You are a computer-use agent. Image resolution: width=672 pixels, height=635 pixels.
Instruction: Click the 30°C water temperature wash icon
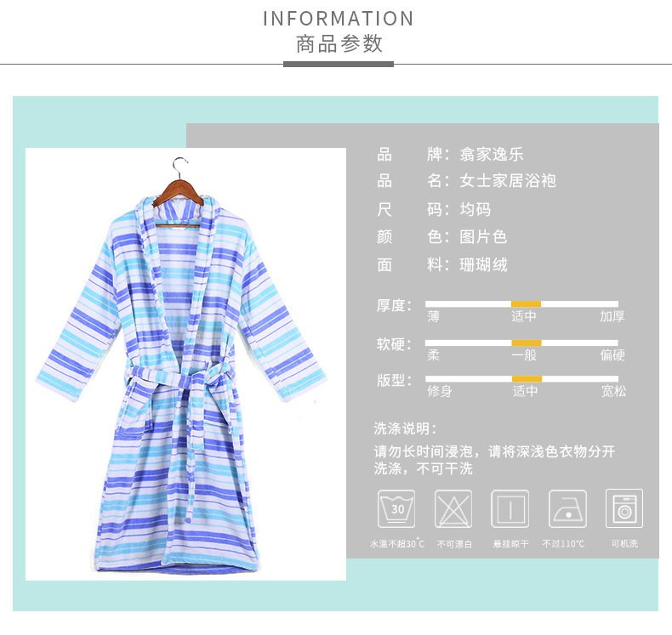tap(396, 508)
